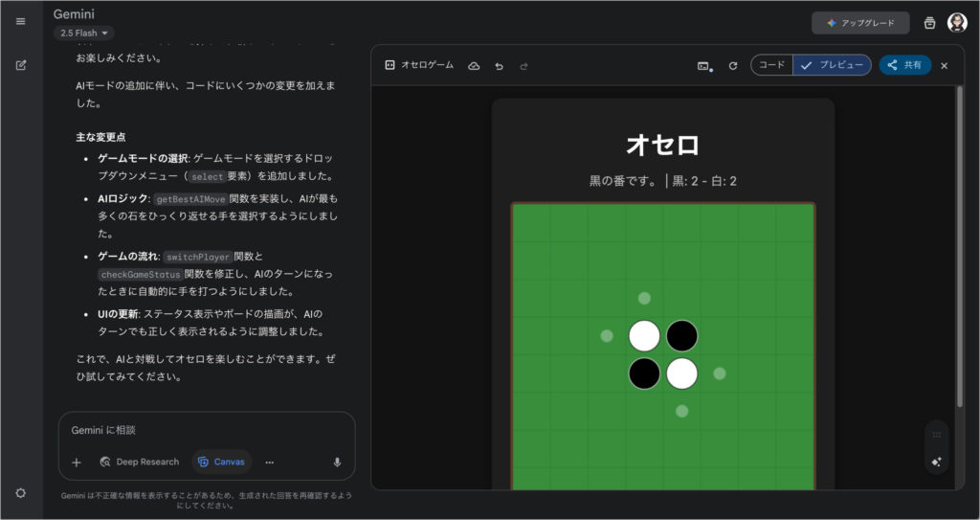This screenshot has width=980, height=520.
Task: Undo the last canvas change
Action: [499, 65]
